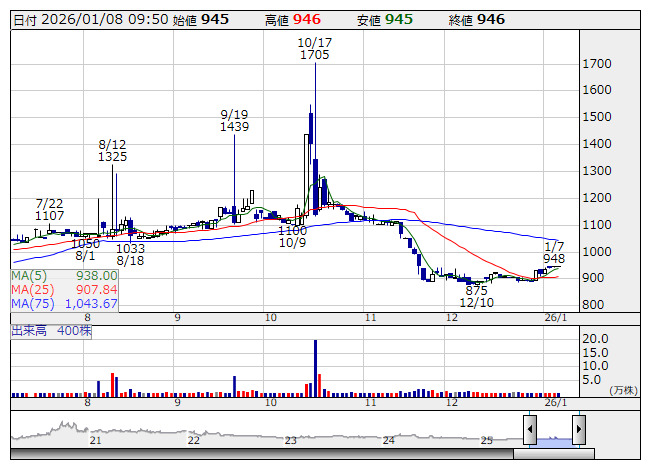Click the 10/9 1100 low label
This screenshot has width=653, height=470.
point(292,236)
